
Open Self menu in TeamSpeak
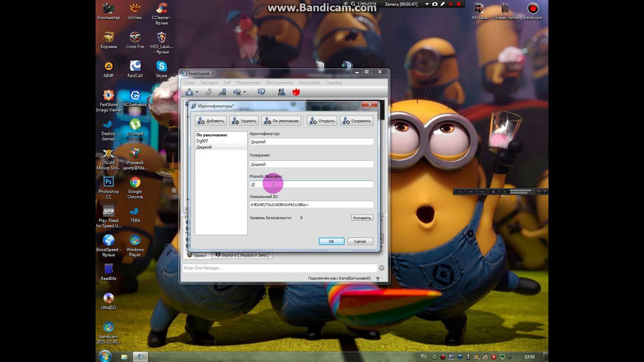227,82
